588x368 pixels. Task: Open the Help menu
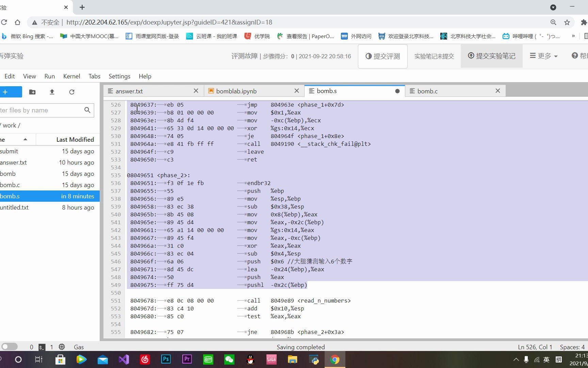coord(145,76)
